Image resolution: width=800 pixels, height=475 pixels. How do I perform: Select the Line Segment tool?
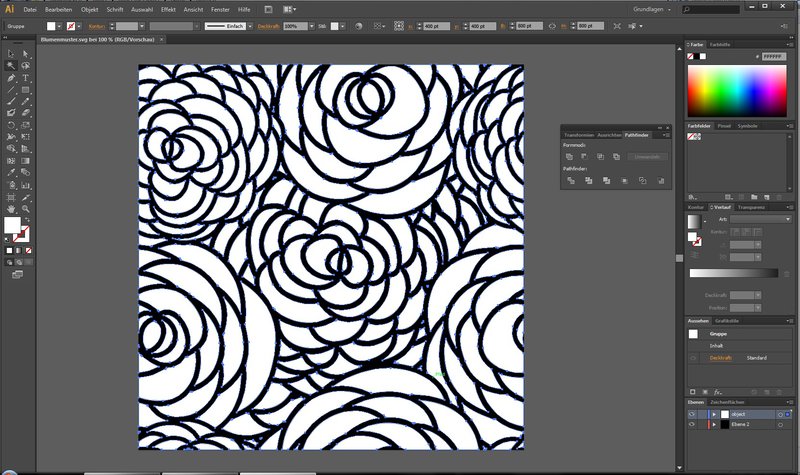11,90
